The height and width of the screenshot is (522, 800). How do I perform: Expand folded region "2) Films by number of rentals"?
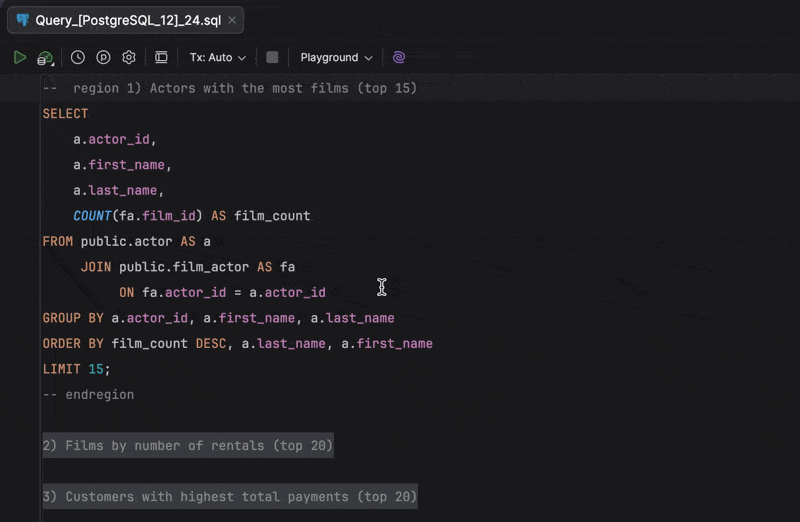[x=187, y=445]
